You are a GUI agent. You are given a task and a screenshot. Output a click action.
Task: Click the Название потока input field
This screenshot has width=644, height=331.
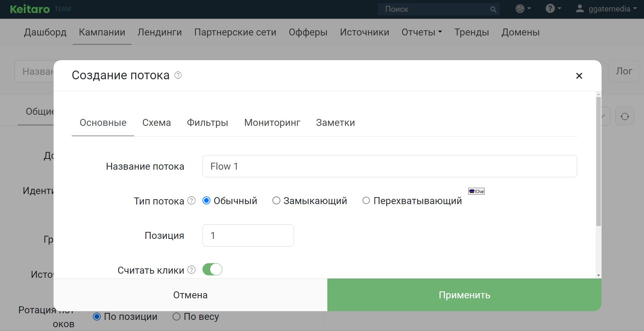coord(389,166)
